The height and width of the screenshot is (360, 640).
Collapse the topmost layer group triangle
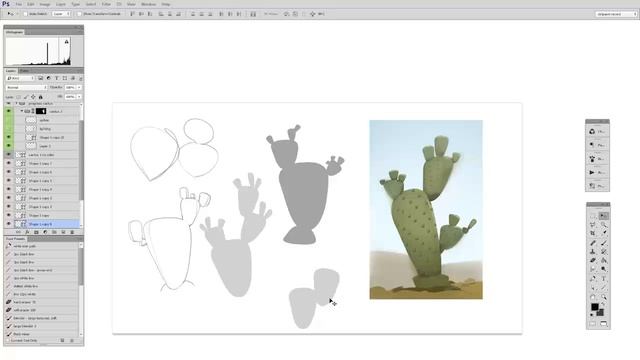(x=16, y=104)
